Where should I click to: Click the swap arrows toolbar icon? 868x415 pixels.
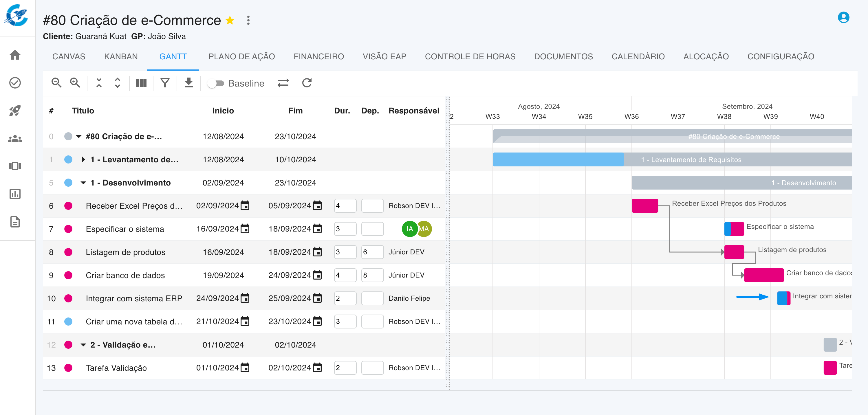pos(283,83)
